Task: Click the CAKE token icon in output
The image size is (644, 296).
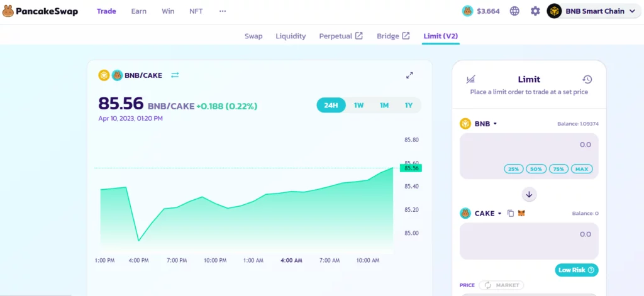Action: pos(465,214)
